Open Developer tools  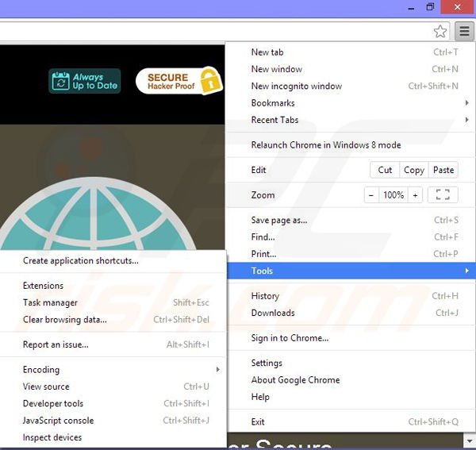(113, 403)
